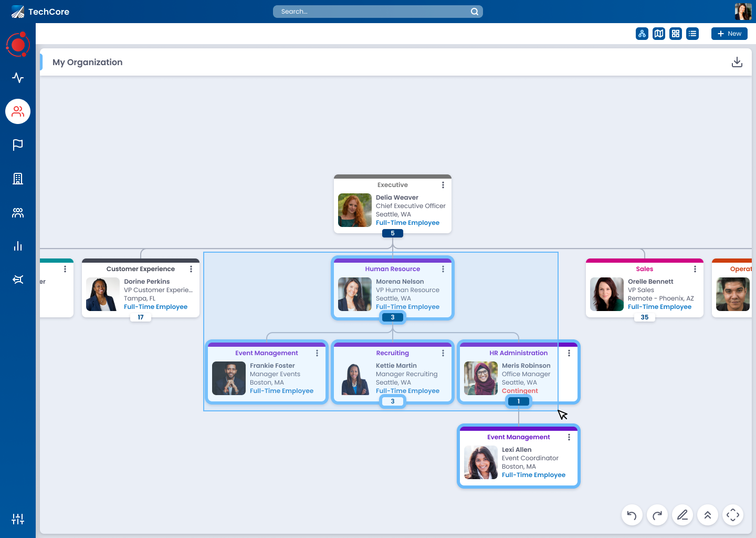The height and width of the screenshot is (538, 756).
Task: Click Delia Weaver's profile photo
Action: [x=354, y=210]
